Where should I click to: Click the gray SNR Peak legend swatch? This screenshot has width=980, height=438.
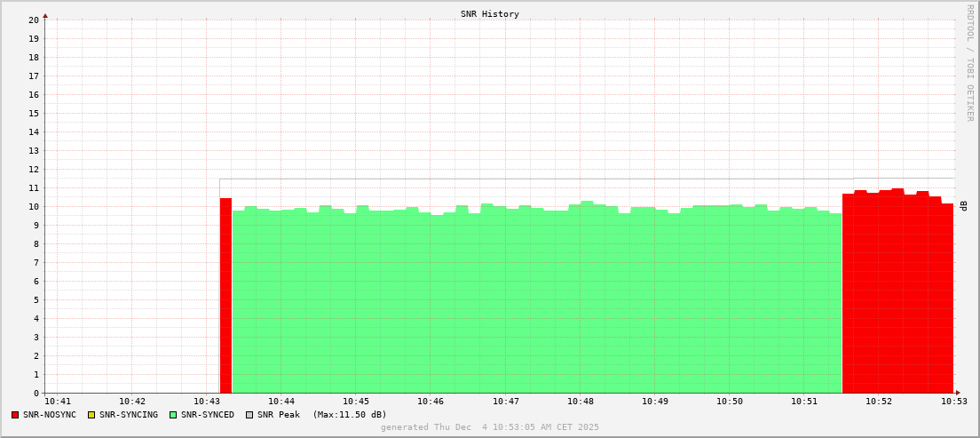pyautogui.click(x=249, y=415)
